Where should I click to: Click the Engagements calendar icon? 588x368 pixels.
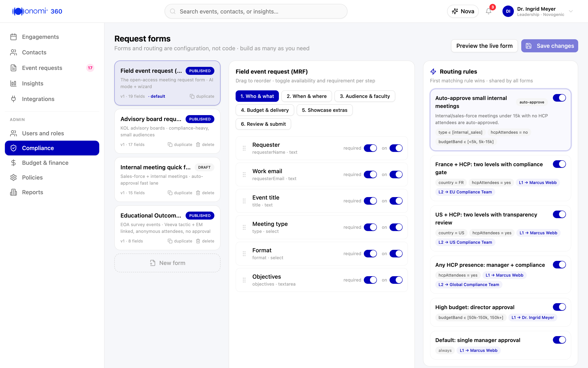(x=14, y=37)
